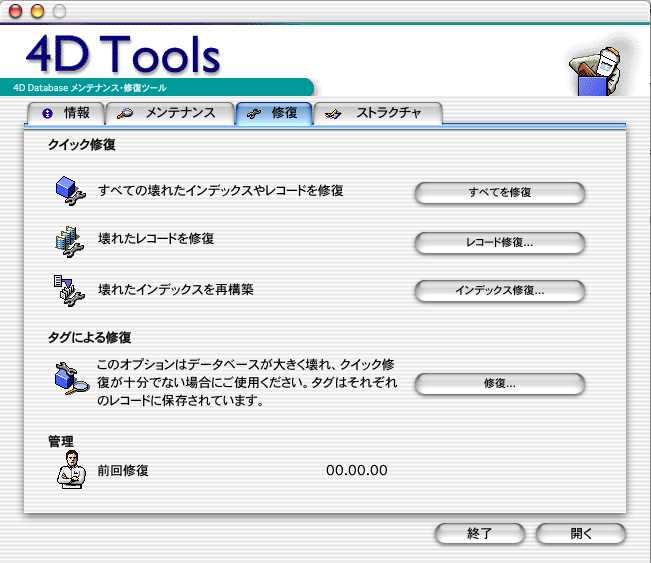Viewport: 651px width, 563px height.
Task: Click the レコード修復... button
Action: (x=499, y=242)
